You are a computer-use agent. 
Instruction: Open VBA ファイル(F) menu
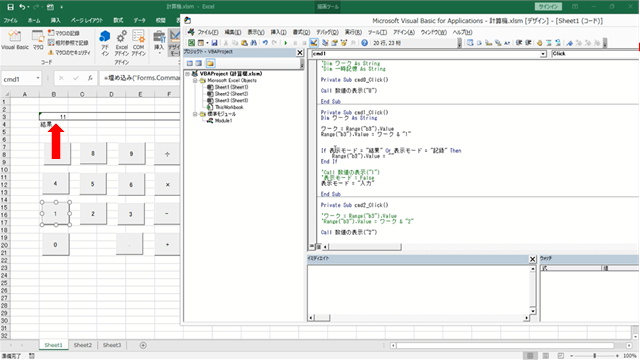tap(208, 32)
